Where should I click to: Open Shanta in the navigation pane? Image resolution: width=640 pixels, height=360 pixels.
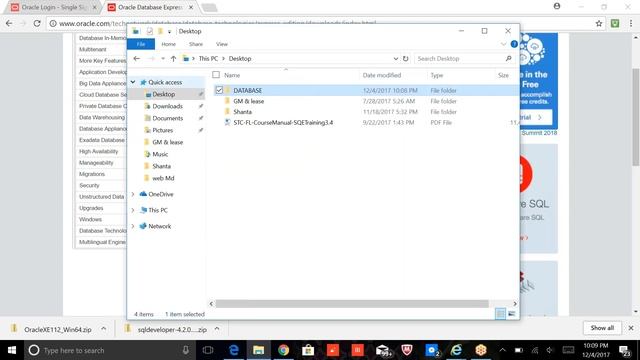point(161,167)
